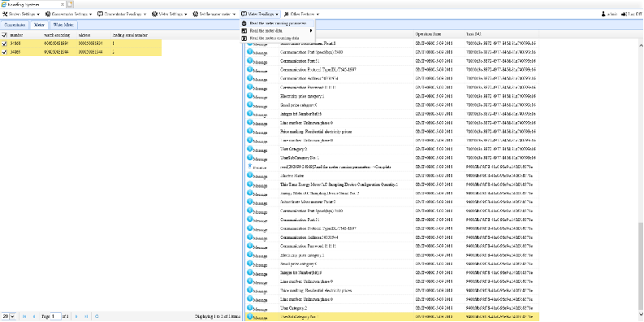Choose Read the meter running parameters

click(278, 24)
